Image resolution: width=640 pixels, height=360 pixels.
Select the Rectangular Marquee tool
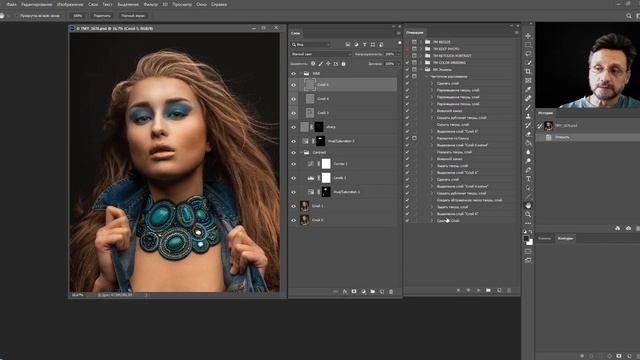(x=528, y=45)
